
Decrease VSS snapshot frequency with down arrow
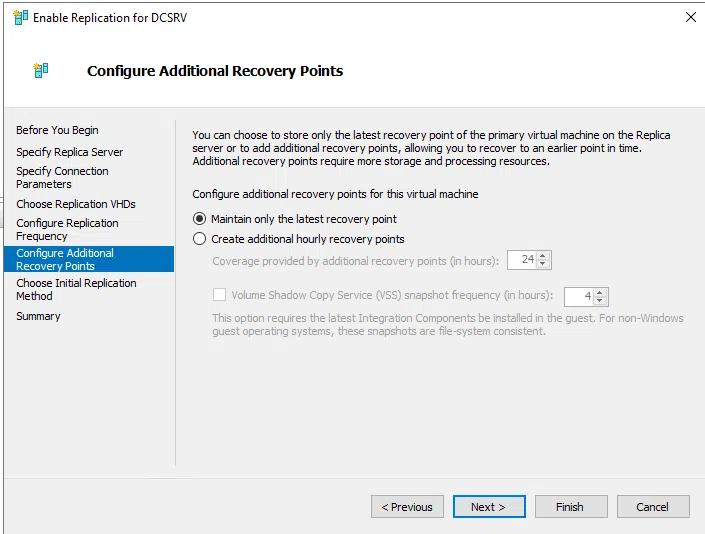(600, 301)
